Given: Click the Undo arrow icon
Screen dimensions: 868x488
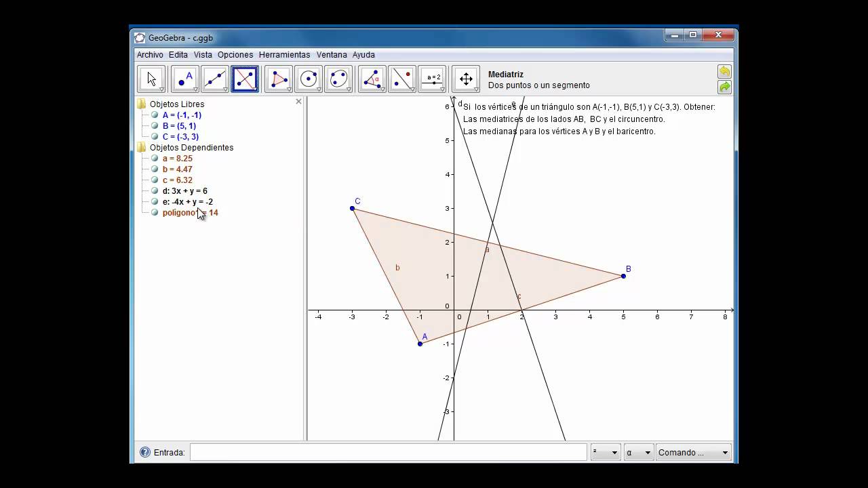Looking at the screenshot, I should coord(724,71).
